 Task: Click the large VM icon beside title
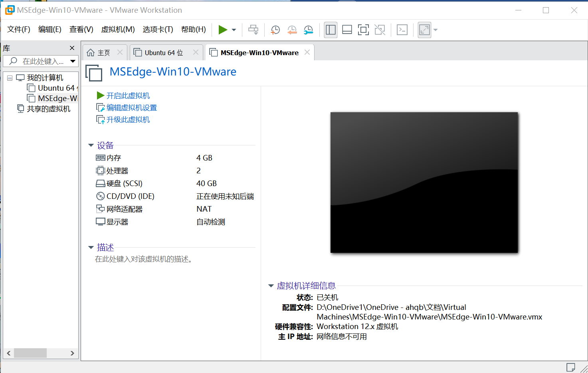click(x=94, y=73)
